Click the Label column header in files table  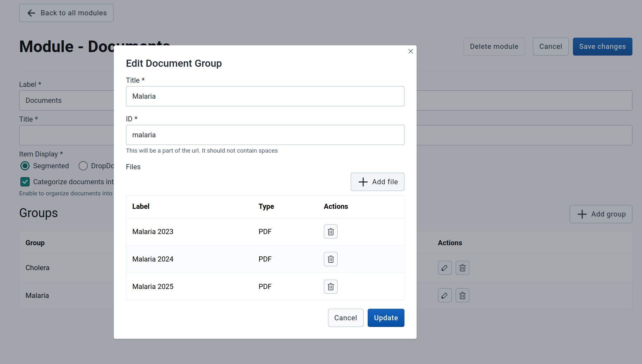pos(141,206)
